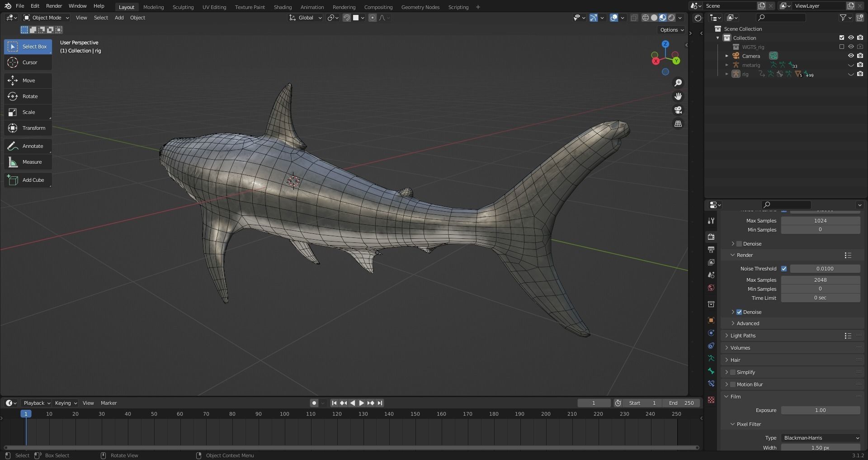
Task: Open the Object properties tab
Action: (x=711, y=320)
